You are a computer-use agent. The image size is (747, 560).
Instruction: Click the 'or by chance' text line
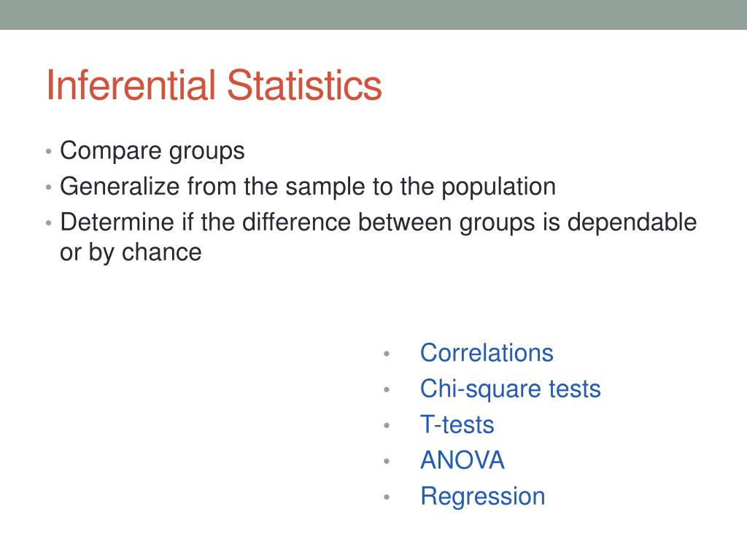(x=131, y=252)
